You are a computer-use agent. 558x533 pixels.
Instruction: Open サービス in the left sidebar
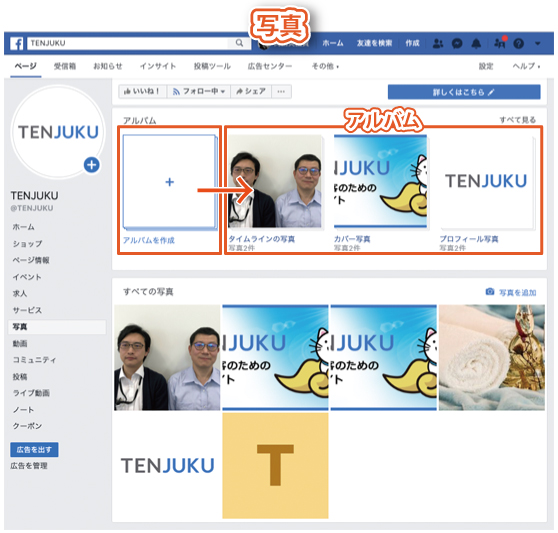pos(27,310)
